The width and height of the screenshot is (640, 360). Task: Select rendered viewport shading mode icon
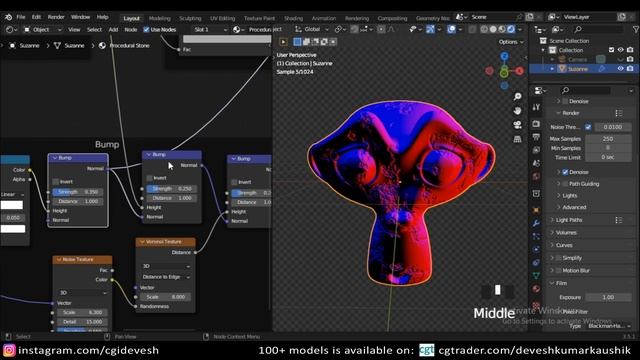point(511,29)
